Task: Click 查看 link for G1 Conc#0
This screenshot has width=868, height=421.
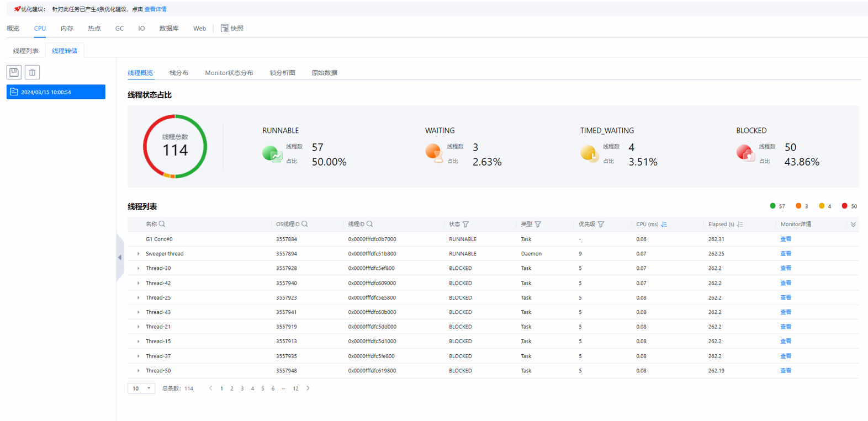Action: [x=786, y=239]
